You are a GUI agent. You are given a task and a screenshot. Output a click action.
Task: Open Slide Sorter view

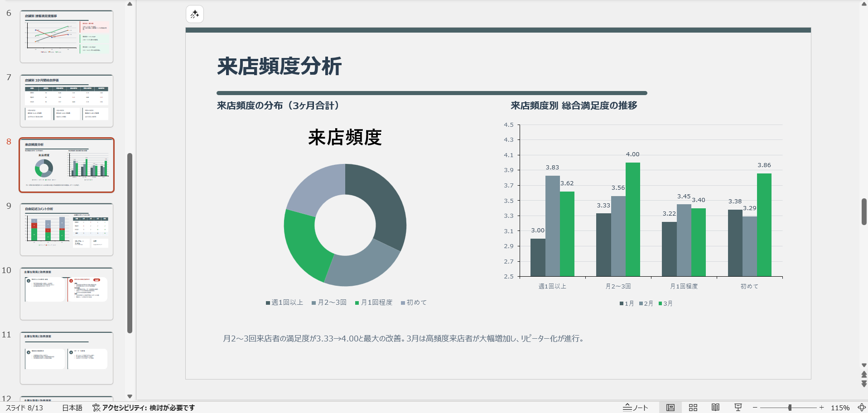tap(693, 408)
